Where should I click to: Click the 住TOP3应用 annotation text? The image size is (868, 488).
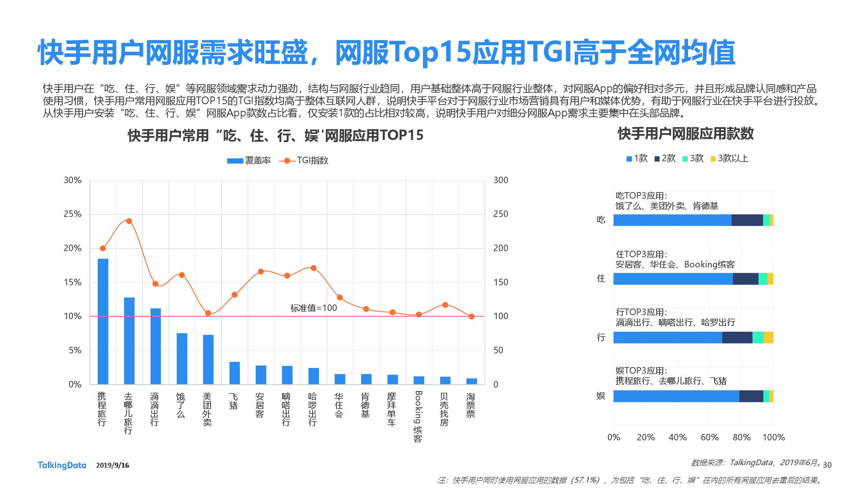pyautogui.click(x=675, y=259)
